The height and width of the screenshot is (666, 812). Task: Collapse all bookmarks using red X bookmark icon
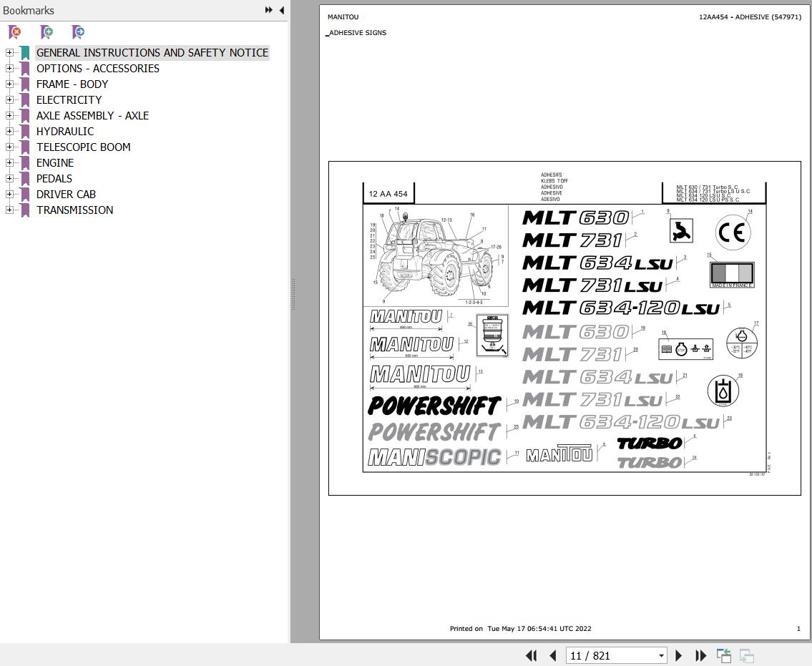14,32
